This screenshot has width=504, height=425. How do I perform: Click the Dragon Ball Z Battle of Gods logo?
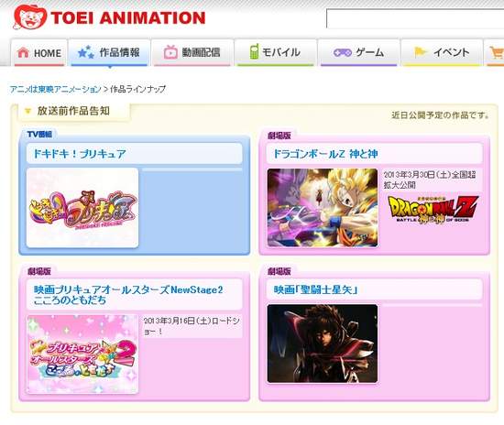[433, 210]
